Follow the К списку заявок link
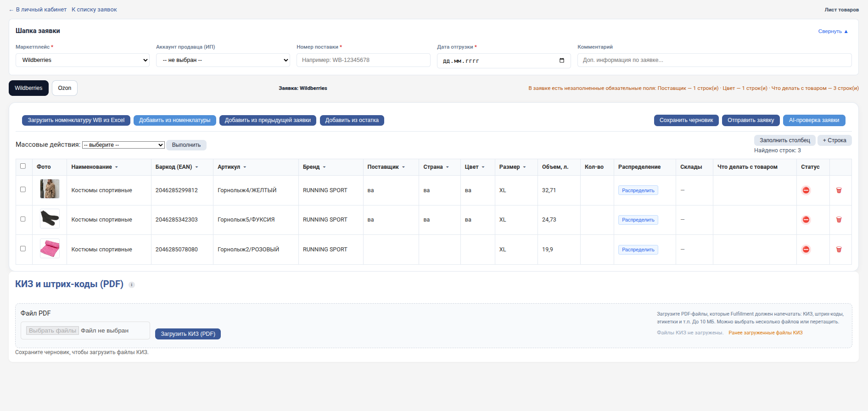The image size is (868, 411). pyautogui.click(x=94, y=10)
